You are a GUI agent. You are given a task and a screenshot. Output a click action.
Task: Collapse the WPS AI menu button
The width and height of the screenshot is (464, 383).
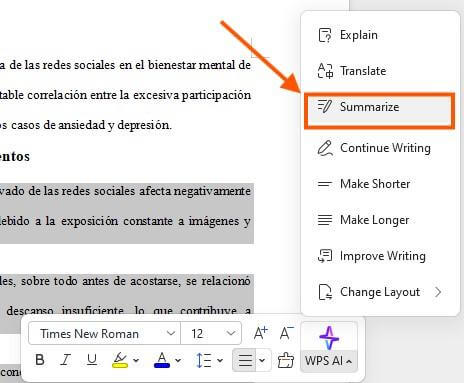[329, 361]
